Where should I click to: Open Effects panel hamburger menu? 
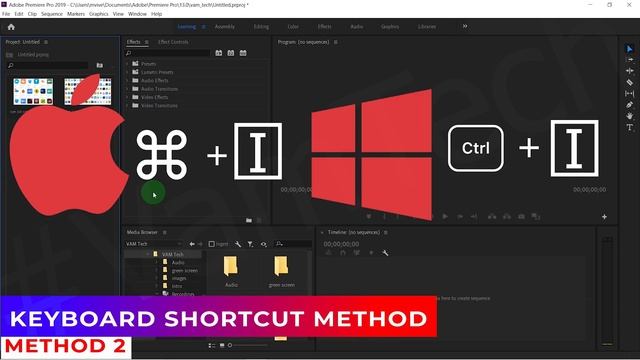pyautogui.click(x=147, y=42)
